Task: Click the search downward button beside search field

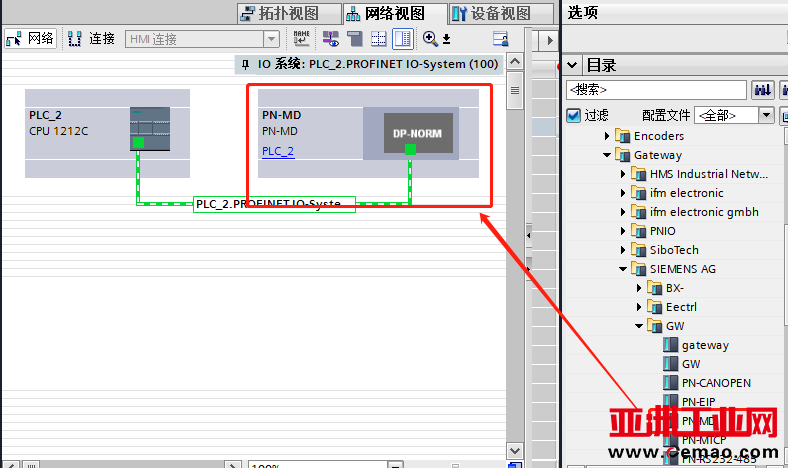Action: click(762, 90)
